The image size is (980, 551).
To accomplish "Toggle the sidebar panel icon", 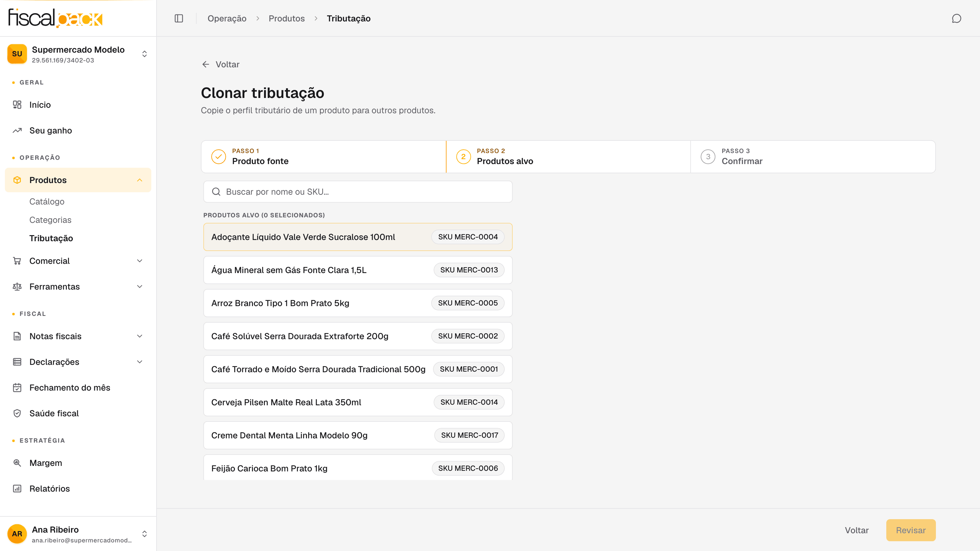I will click(x=179, y=18).
